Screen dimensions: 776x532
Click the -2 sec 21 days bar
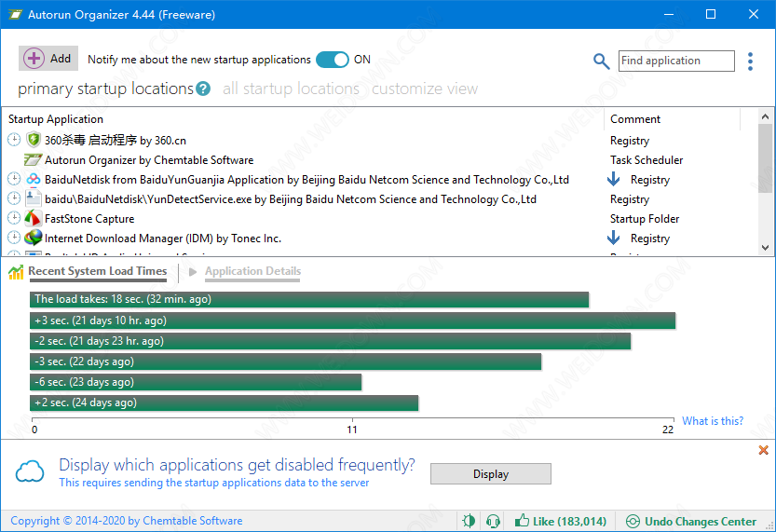(x=330, y=341)
